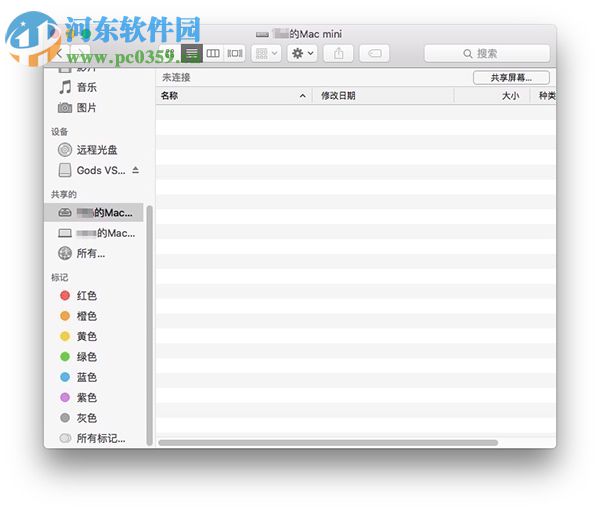Switch to list view in toolbar

pos(192,53)
